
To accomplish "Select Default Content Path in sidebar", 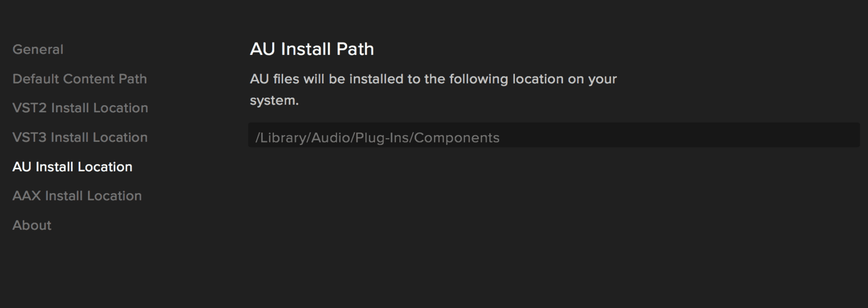I will pyautogui.click(x=80, y=79).
